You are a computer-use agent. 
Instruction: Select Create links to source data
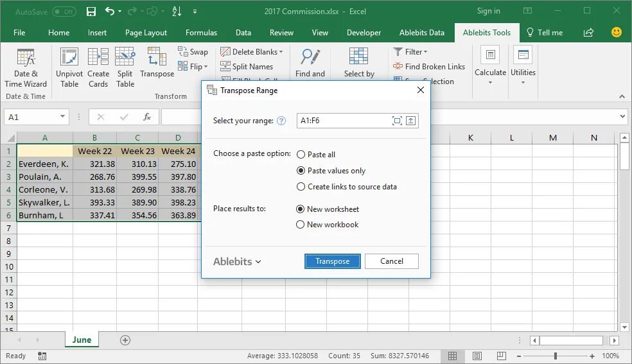tap(347, 187)
